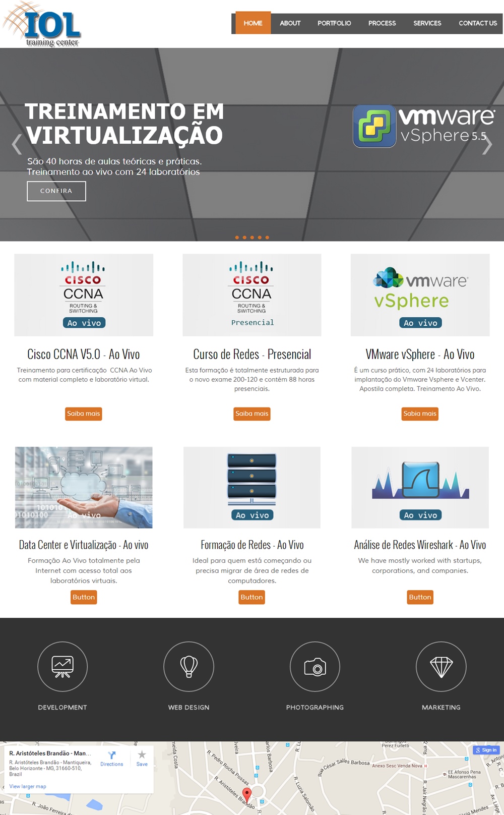Click Button under Análise de Redes Wireshark
Image resolution: width=504 pixels, height=815 pixels.
coord(420,597)
